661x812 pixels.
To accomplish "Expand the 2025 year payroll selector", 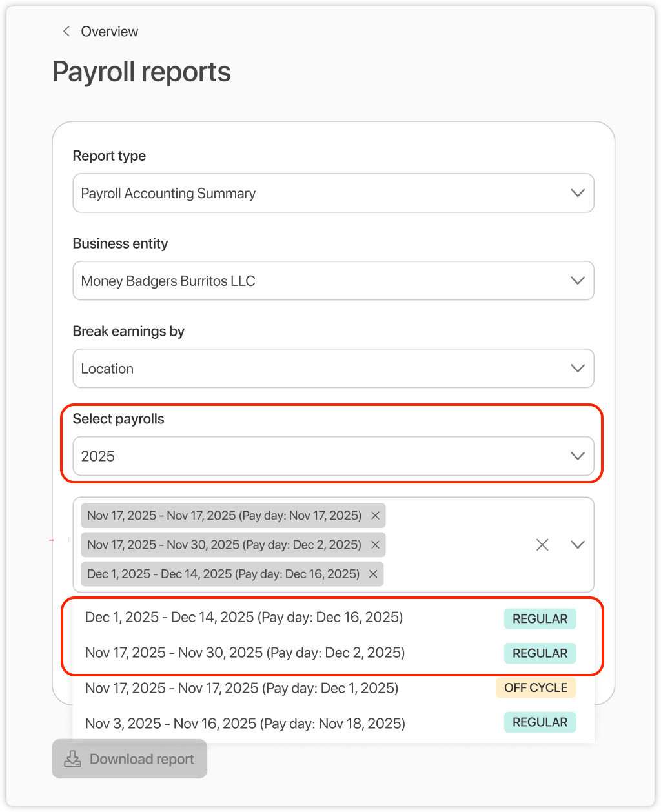I will (333, 456).
